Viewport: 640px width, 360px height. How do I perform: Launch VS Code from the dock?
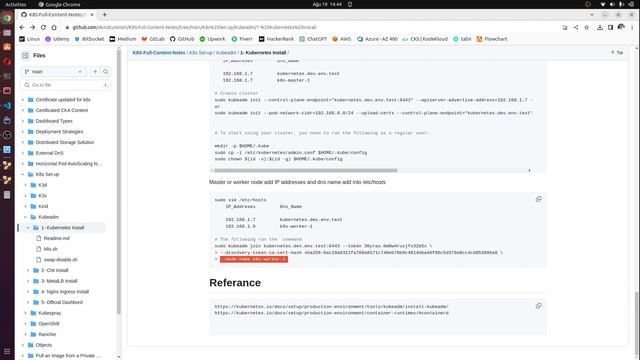[x=7, y=106]
